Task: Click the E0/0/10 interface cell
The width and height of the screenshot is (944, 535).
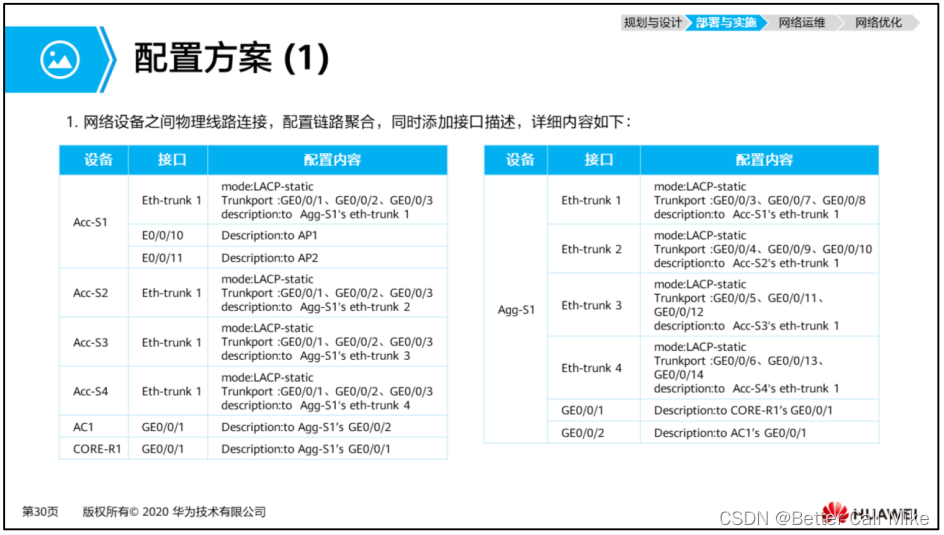Action: click(x=169, y=235)
